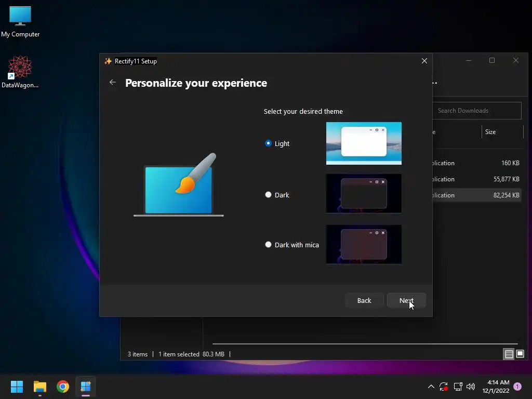This screenshot has width=532, height=399.
Task: Select the DataWagon desktop shortcut
Action: [x=20, y=72]
